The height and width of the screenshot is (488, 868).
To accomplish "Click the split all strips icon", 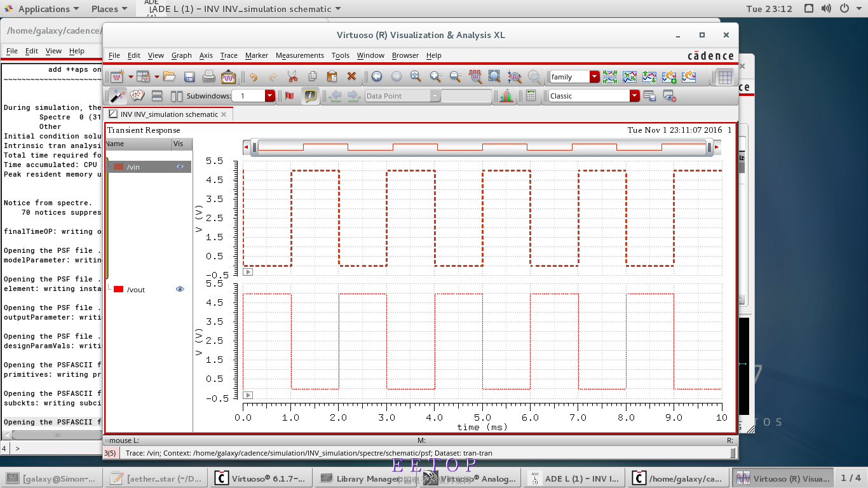I will tap(610, 77).
